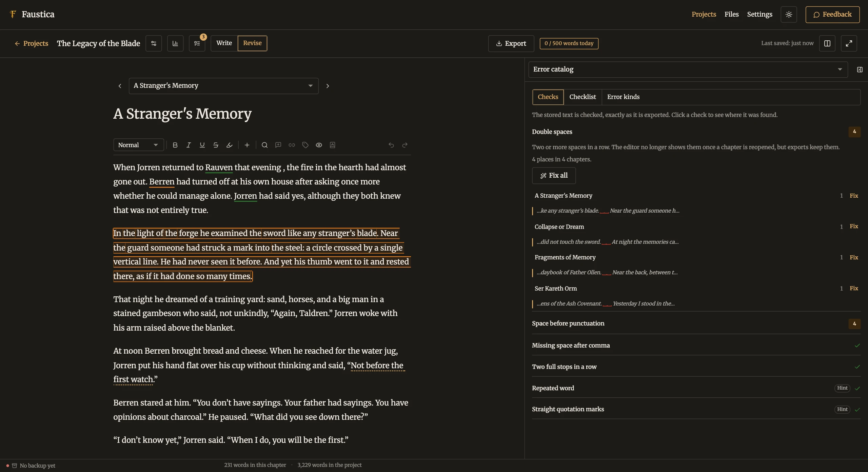Viewport: 868px width, 472px height.
Task: Click the underline formatting icon
Action: 202,145
